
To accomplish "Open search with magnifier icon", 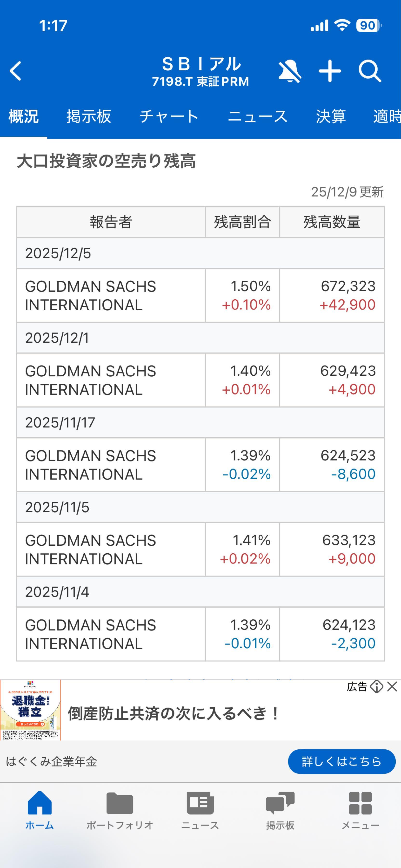I will [369, 71].
